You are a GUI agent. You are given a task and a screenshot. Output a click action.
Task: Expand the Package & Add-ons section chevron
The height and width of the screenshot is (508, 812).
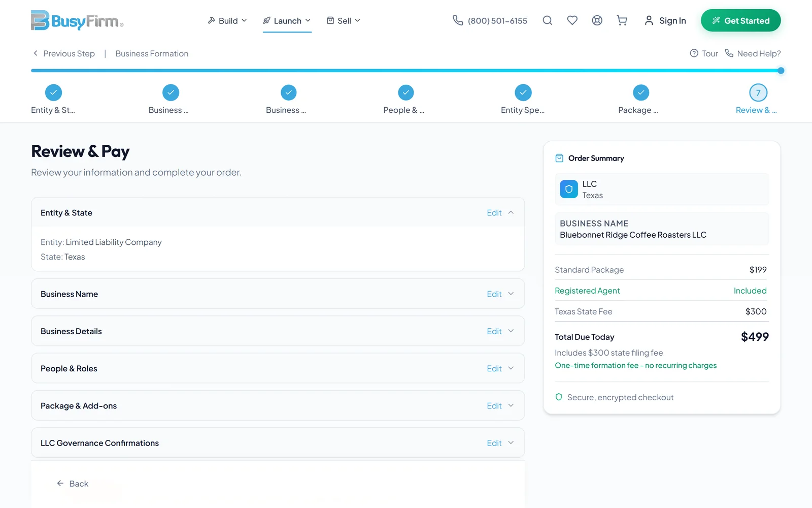511,405
